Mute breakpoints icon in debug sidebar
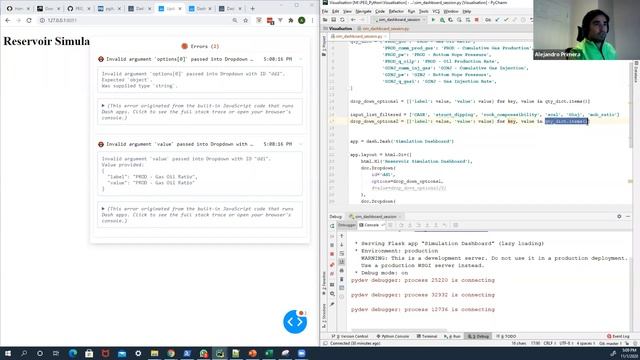This screenshot has width=640, height=360. pos(332,274)
